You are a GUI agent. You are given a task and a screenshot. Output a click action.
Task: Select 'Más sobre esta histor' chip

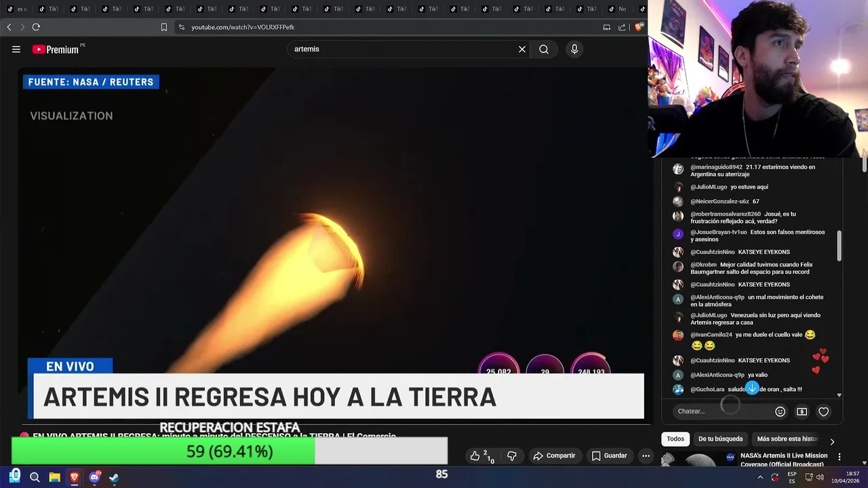coord(787,439)
